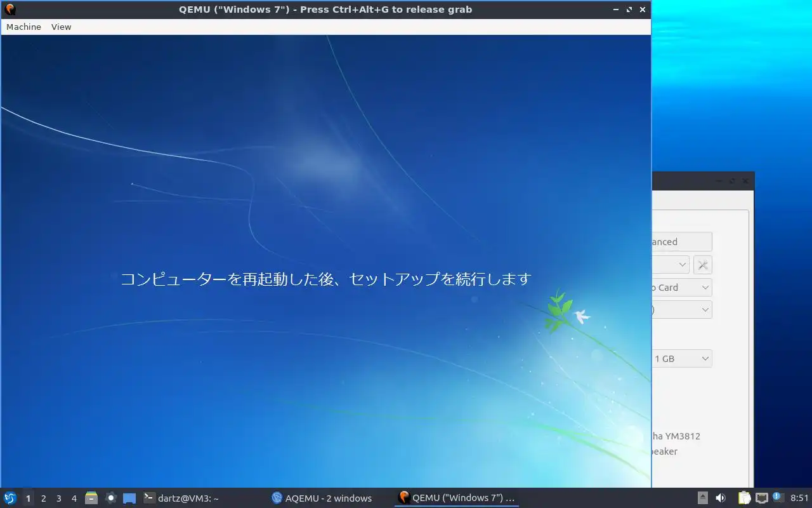Screen dimensions: 812x508
Task: Click the Advanced tab in AQEMU window
Action: (682, 242)
